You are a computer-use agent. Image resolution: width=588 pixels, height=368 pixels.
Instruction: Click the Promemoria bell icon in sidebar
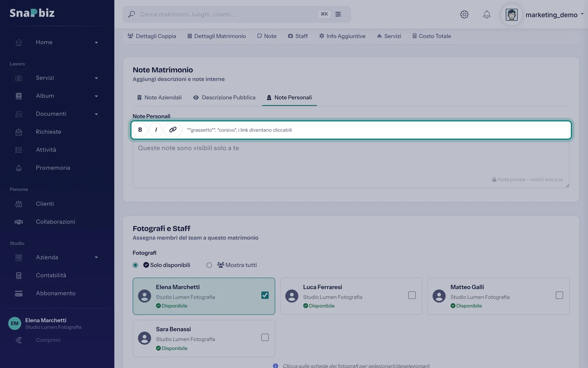pos(19,168)
